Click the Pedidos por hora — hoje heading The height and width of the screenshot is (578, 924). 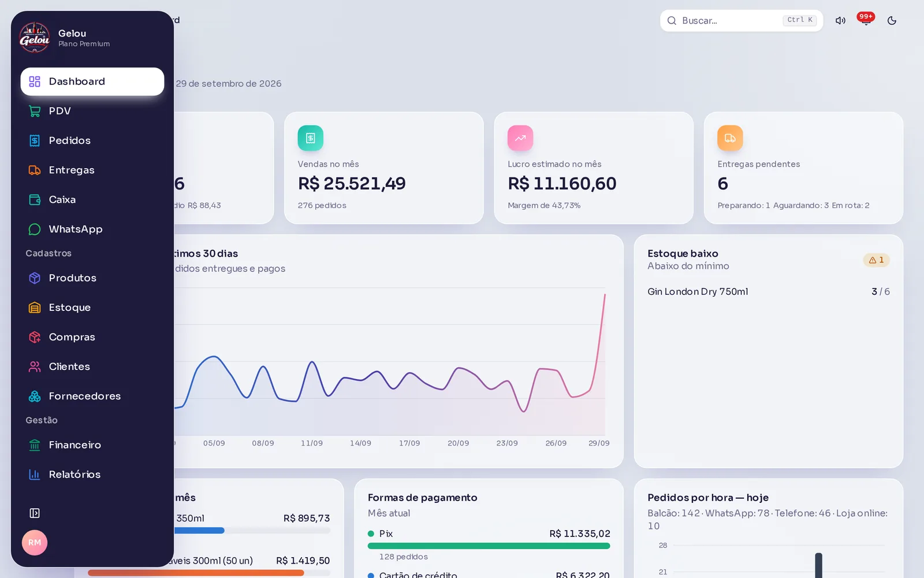[x=708, y=498]
